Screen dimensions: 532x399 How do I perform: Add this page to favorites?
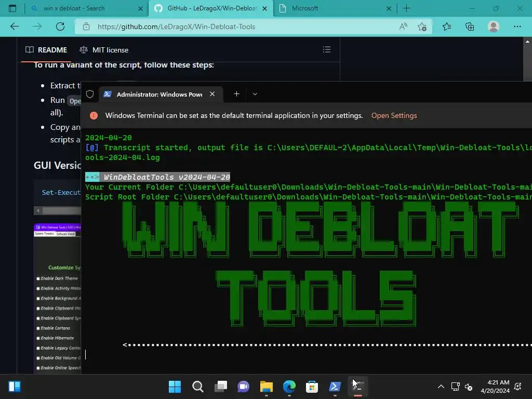point(422,26)
